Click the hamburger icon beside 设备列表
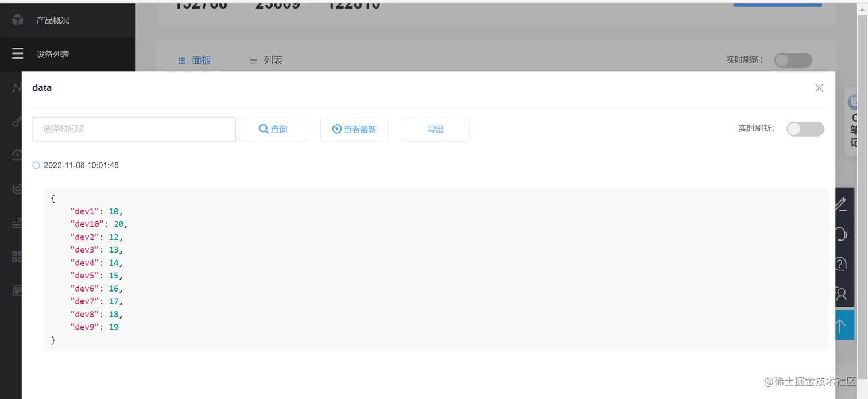The height and width of the screenshot is (399, 868). [x=18, y=54]
